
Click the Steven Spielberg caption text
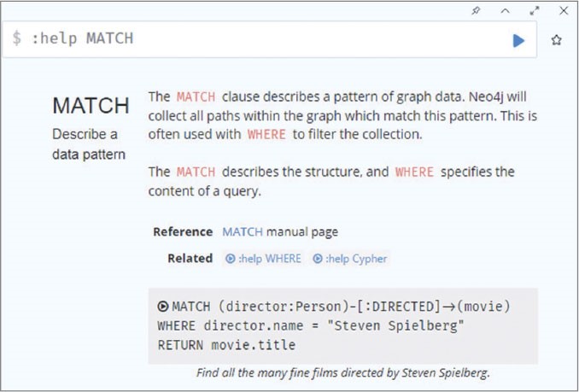coord(342,373)
